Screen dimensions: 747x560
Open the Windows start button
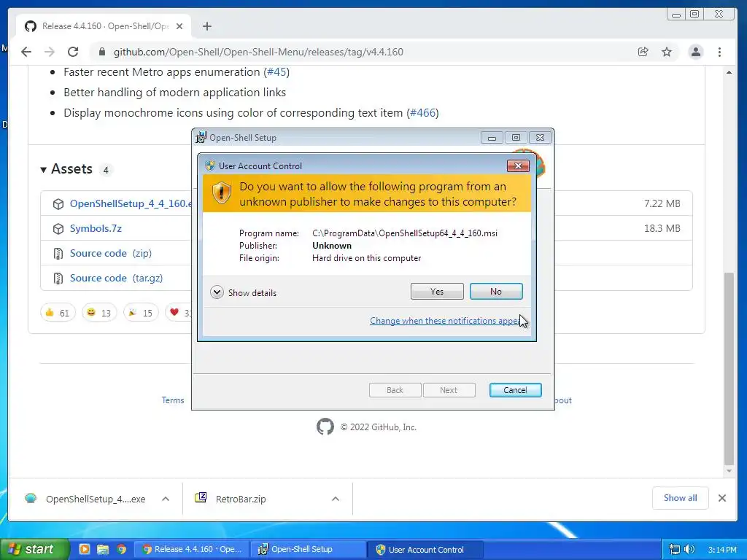click(34, 549)
